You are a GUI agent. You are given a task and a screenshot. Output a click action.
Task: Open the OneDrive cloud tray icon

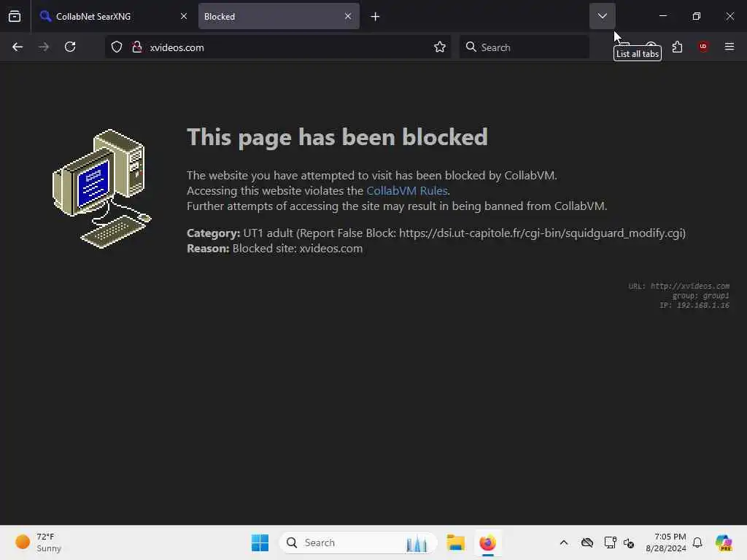point(587,542)
